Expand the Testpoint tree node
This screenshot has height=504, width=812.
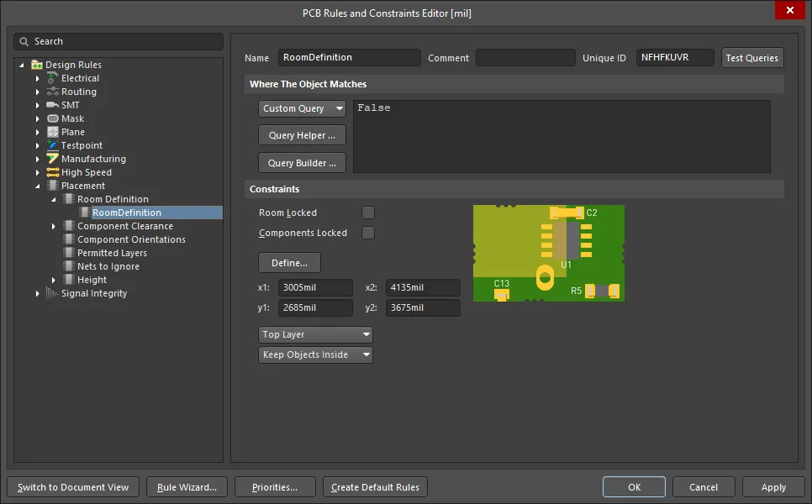click(37, 146)
